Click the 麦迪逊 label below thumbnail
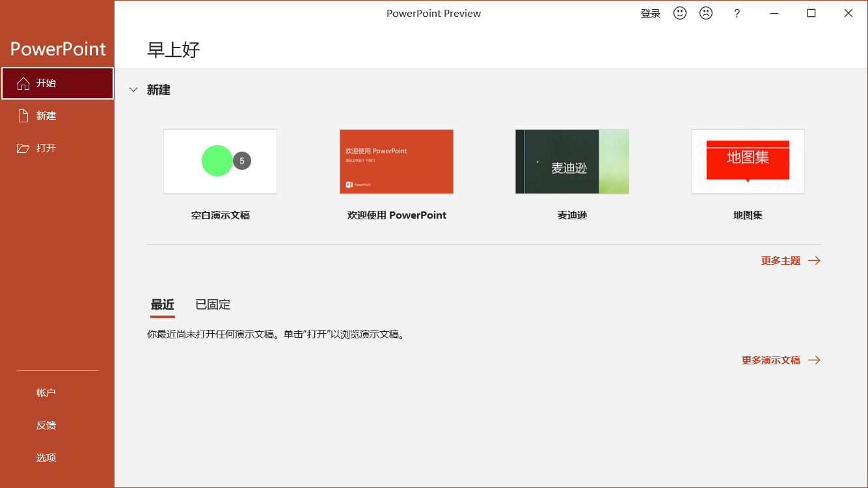This screenshot has height=488, width=868. 572,215
